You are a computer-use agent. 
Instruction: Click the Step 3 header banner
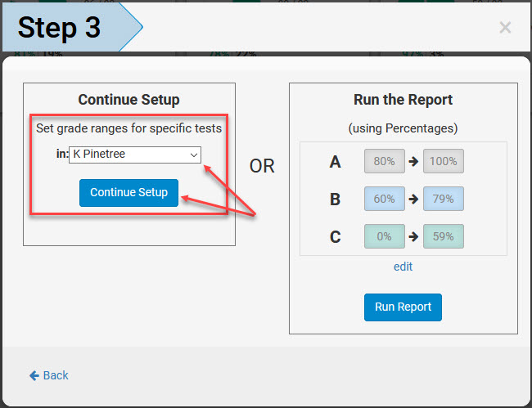tap(72, 27)
